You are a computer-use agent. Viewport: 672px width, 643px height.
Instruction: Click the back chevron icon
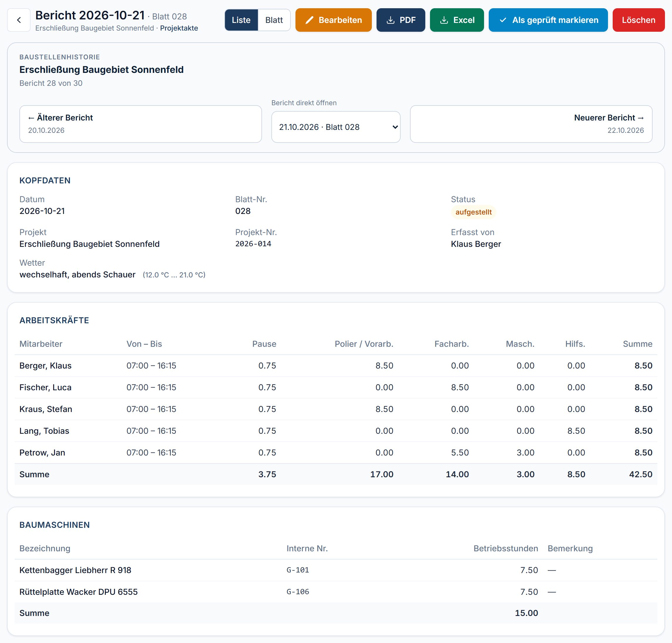click(x=19, y=20)
